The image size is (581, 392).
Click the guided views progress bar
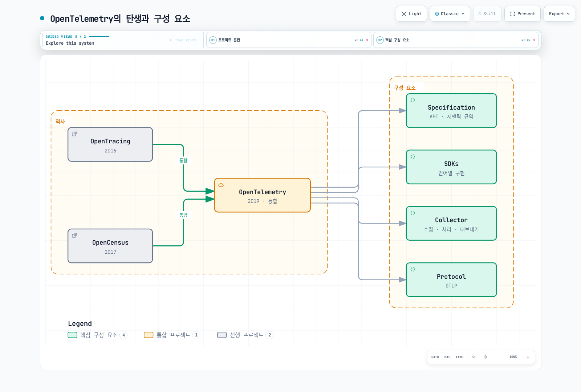99,37
